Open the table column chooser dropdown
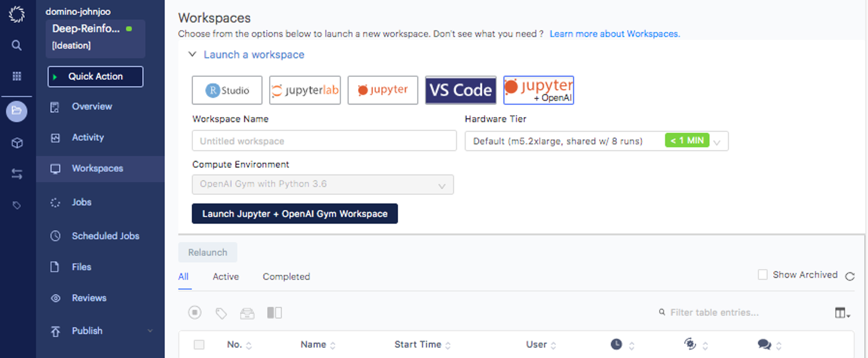Image resolution: width=868 pixels, height=358 pixels. tap(842, 312)
